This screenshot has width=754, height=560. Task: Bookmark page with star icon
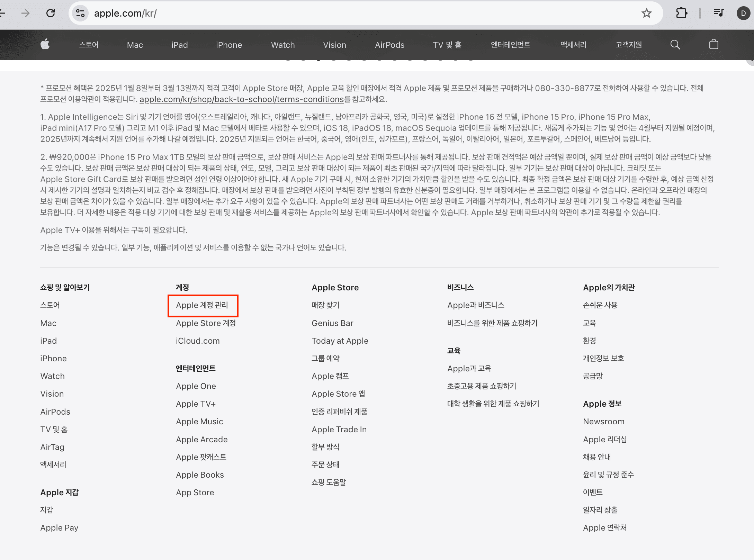646,13
